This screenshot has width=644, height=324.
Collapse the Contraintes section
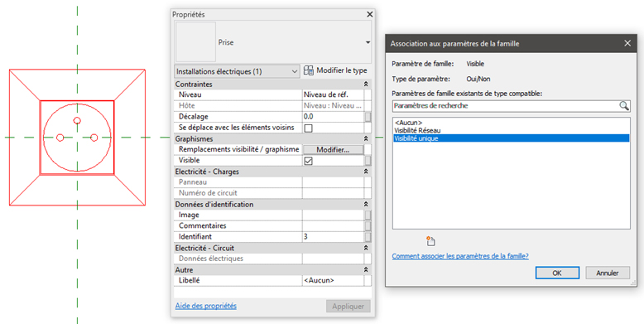click(x=366, y=84)
